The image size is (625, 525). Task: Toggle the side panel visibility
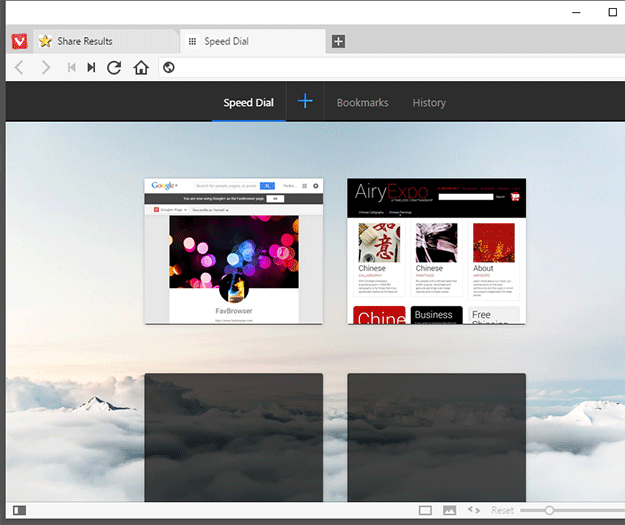(x=20, y=510)
